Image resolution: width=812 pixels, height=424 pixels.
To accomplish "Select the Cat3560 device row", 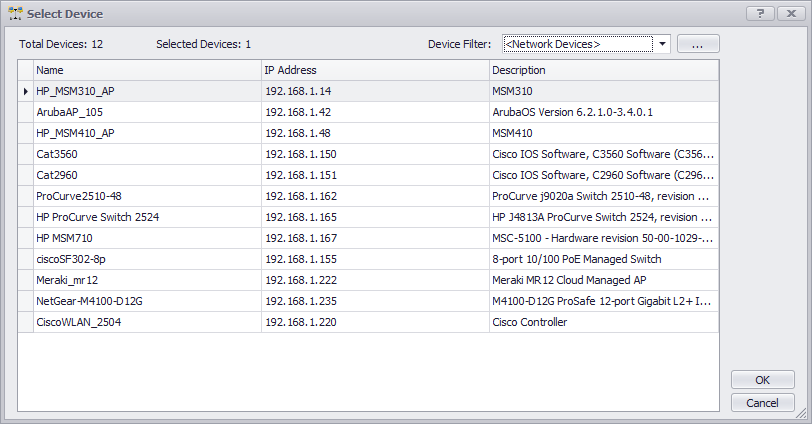I will tap(368, 154).
